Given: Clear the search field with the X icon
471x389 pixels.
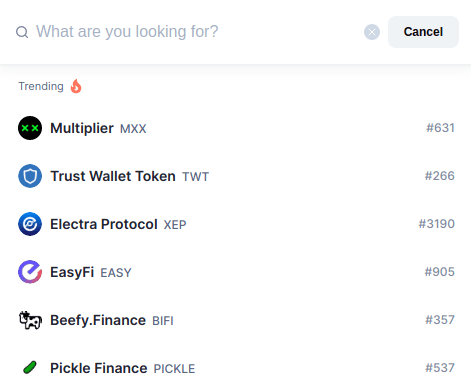Looking at the screenshot, I should [372, 32].
